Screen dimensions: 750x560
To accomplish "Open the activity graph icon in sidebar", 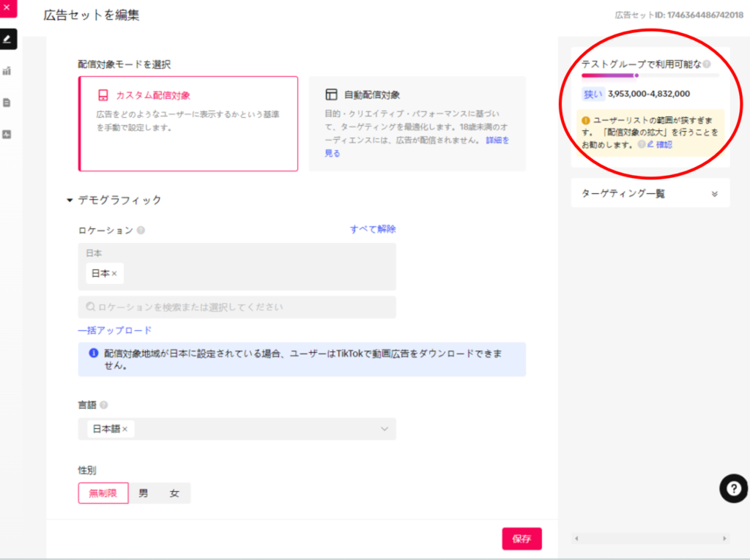I will point(7,135).
